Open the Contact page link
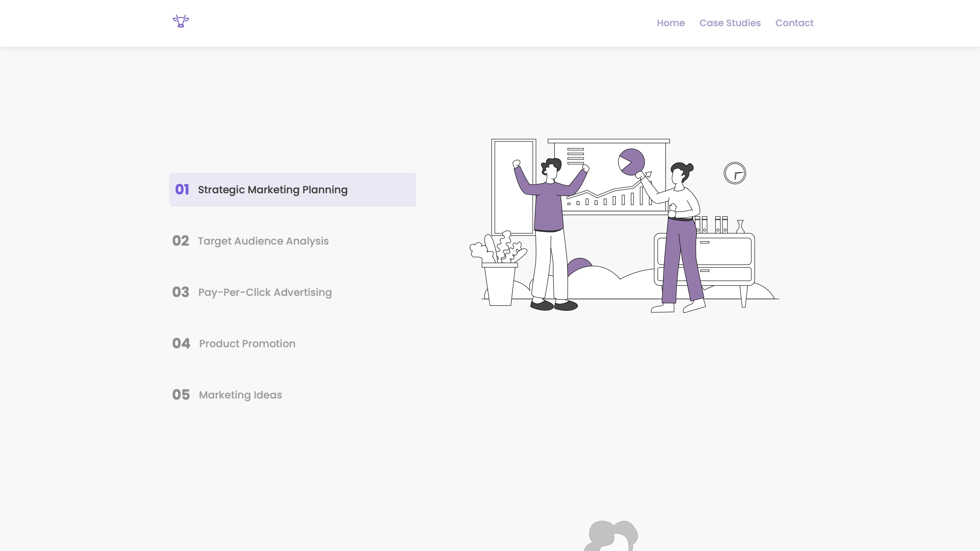 [x=794, y=23]
